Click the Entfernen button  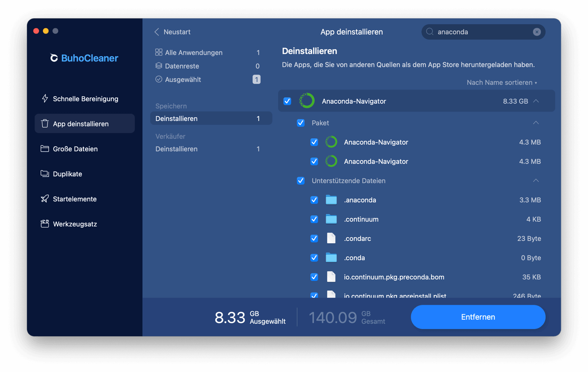click(x=478, y=317)
